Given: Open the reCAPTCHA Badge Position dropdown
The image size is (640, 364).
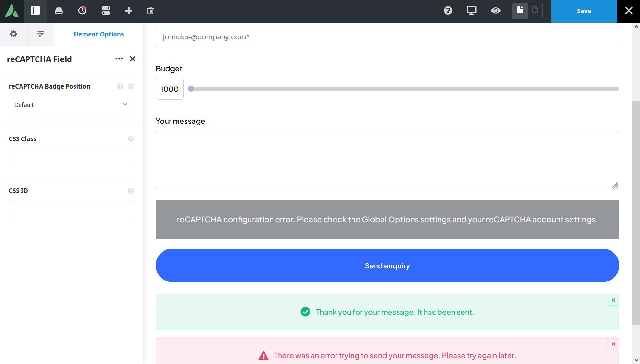Looking at the screenshot, I should pos(71,105).
